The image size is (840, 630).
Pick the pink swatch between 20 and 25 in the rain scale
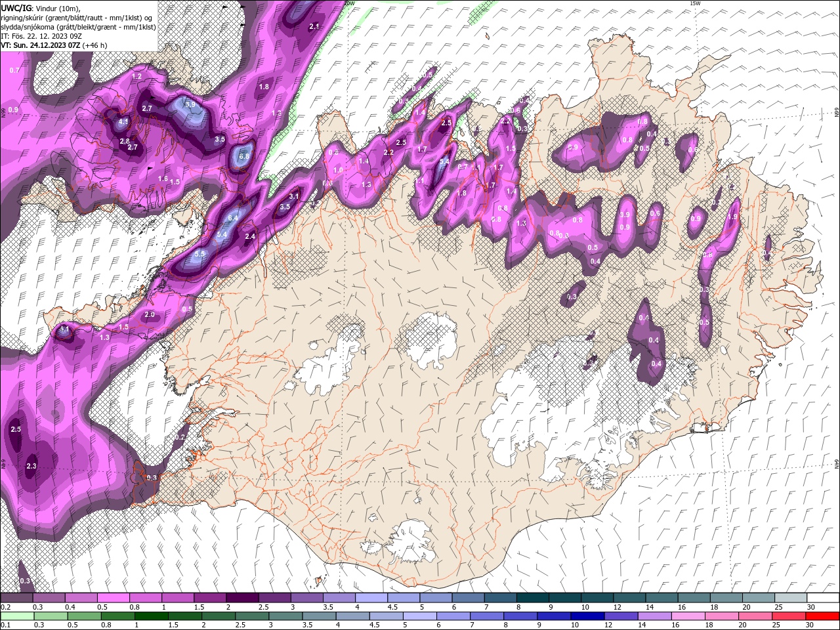tap(755, 616)
